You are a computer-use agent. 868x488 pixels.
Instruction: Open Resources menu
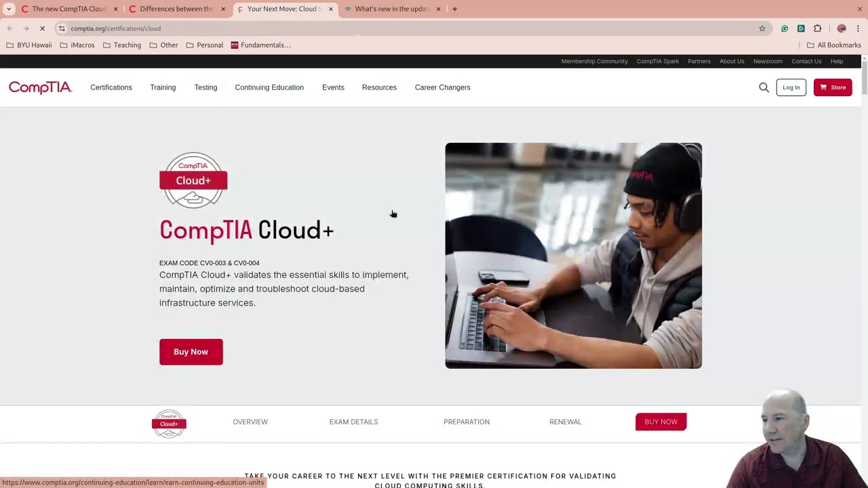coord(379,87)
